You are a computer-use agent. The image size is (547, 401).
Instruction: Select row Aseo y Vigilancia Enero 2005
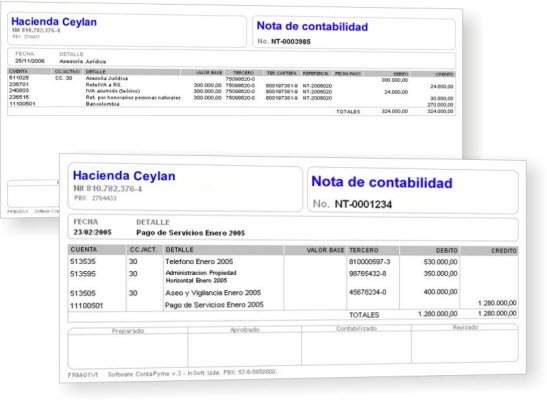click(293, 292)
